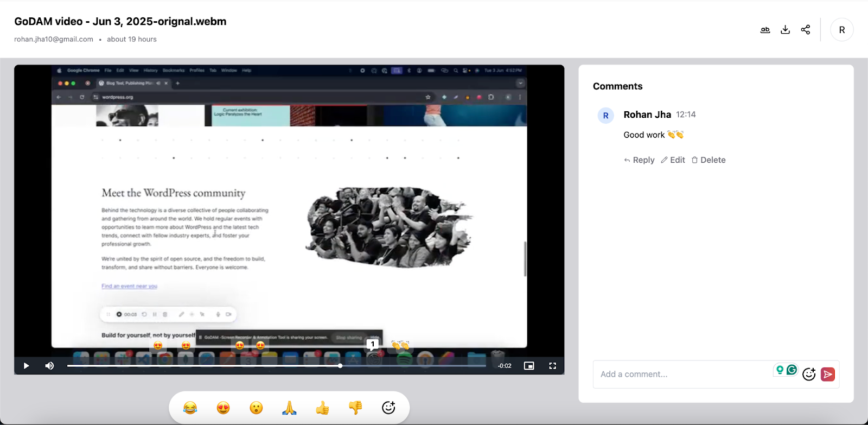React with thumbs down emoji

tap(355, 408)
